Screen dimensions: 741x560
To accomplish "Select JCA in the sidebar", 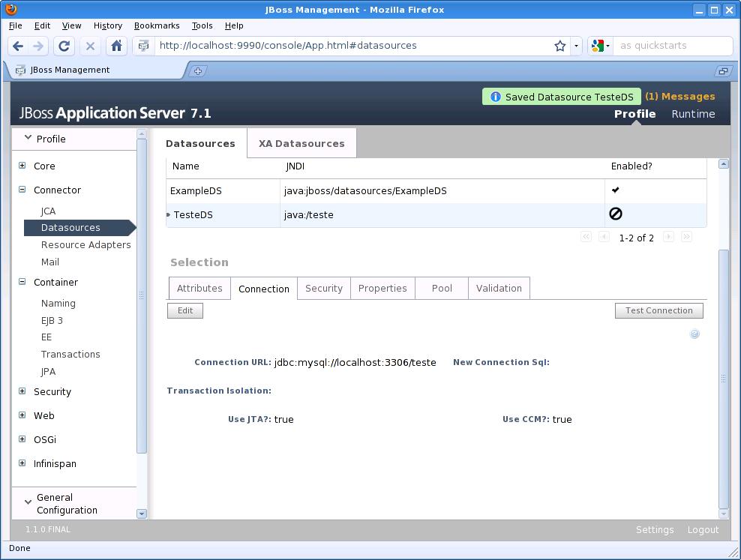I will click(48, 211).
